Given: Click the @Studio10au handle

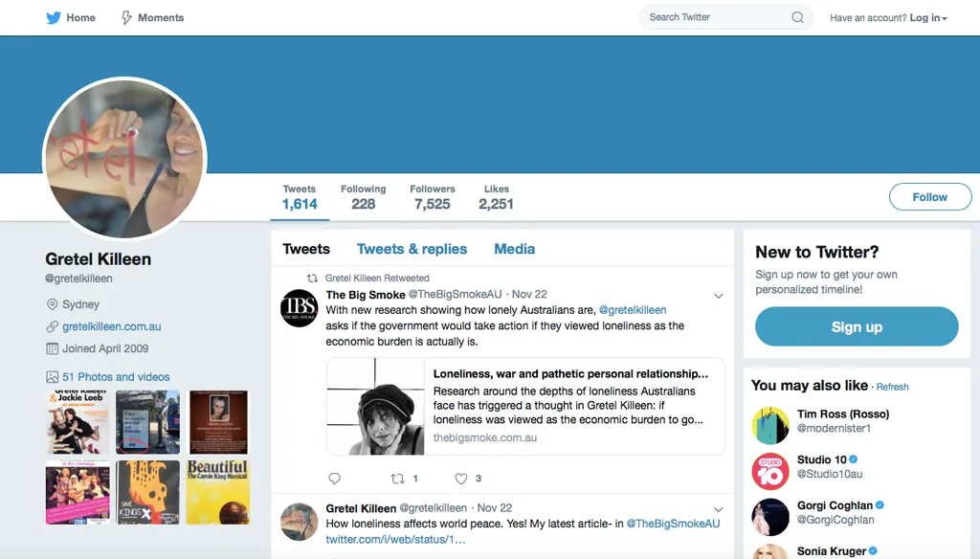Looking at the screenshot, I should click(830, 474).
